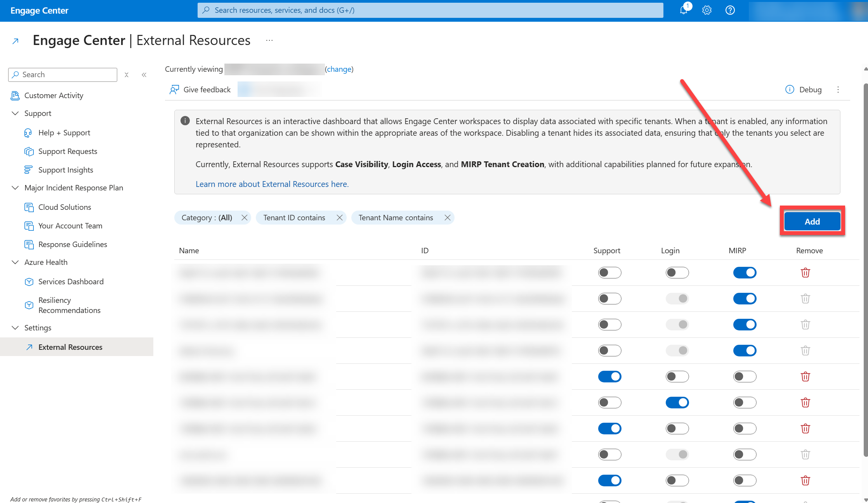This screenshot has height=503, width=868.
Task: Click the ellipsis next to External Resources title
Action: (x=269, y=40)
